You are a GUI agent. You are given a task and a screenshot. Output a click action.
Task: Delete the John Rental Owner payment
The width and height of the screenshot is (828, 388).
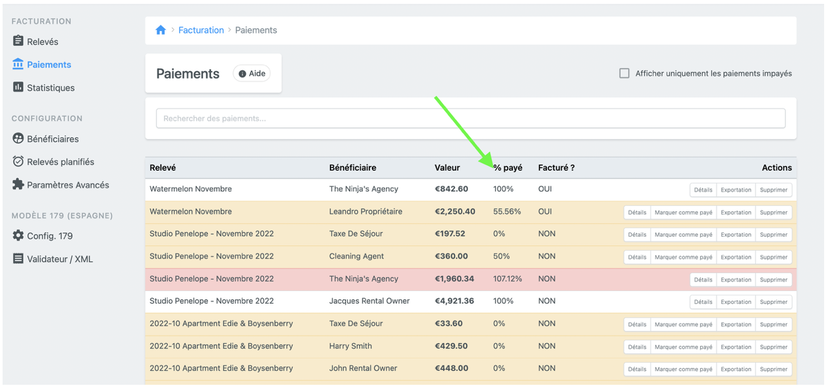774,369
